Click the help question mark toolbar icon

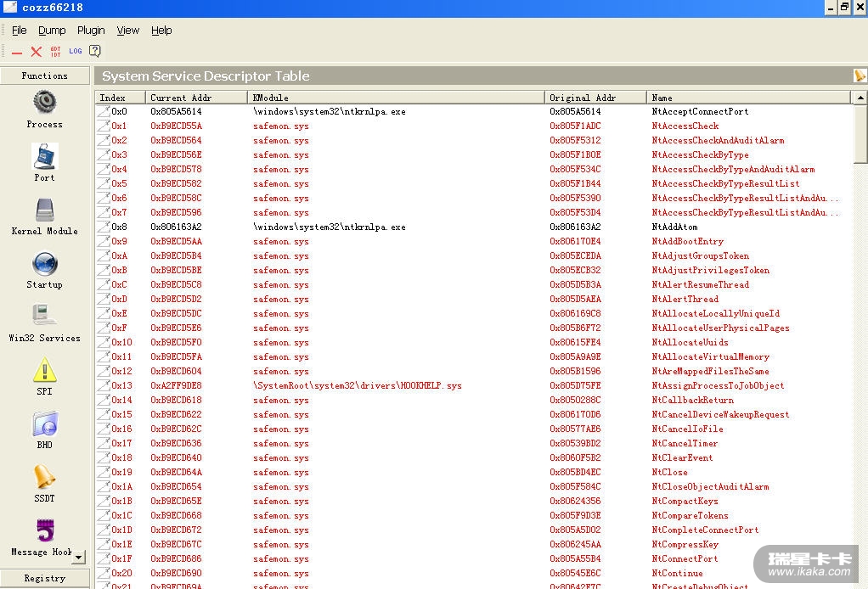[95, 52]
